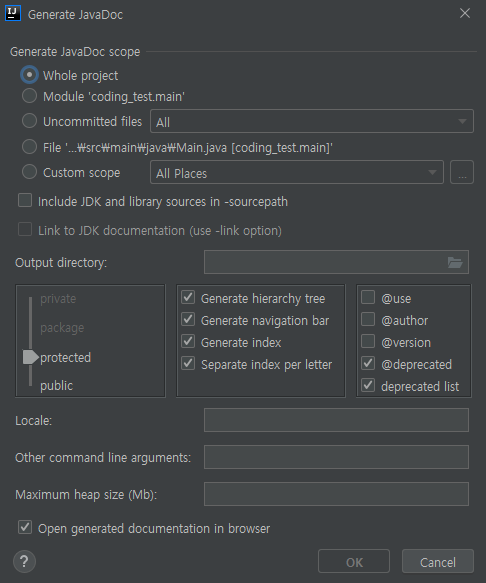Select the Uncommitted files radio button
The image size is (486, 583).
[x=29, y=121]
